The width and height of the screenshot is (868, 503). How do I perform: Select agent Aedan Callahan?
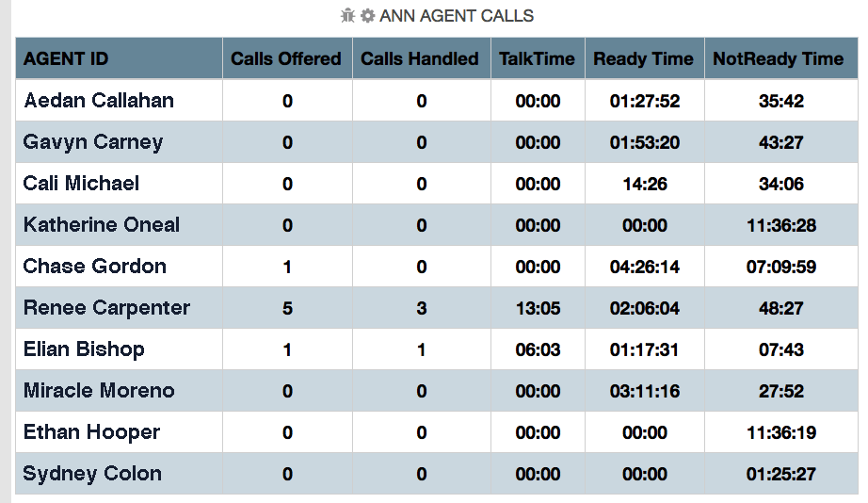pyautogui.click(x=99, y=101)
